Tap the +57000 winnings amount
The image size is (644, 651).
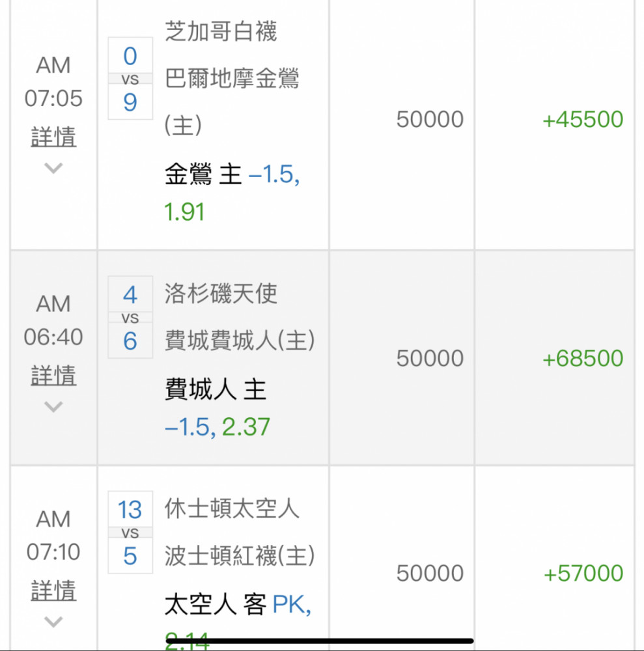click(583, 573)
